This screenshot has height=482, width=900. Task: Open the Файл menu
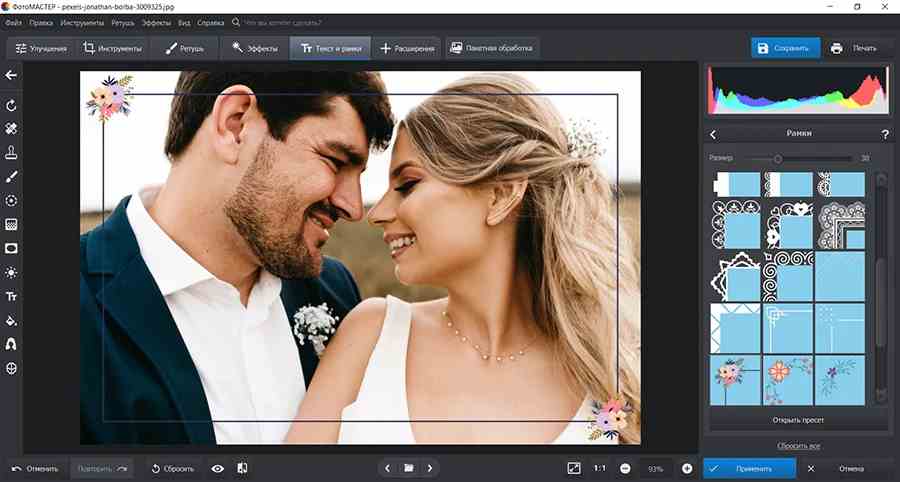pyautogui.click(x=13, y=21)
